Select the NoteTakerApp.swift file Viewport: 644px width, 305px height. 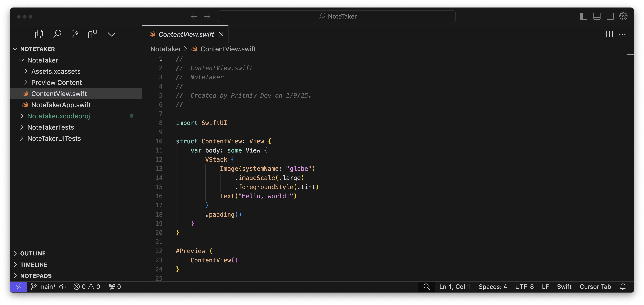[61, 105]
